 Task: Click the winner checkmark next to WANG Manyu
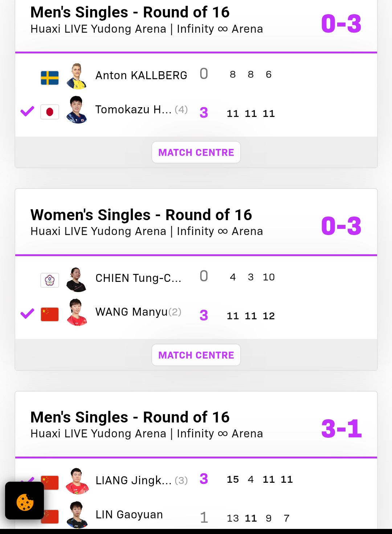[27, 313]
